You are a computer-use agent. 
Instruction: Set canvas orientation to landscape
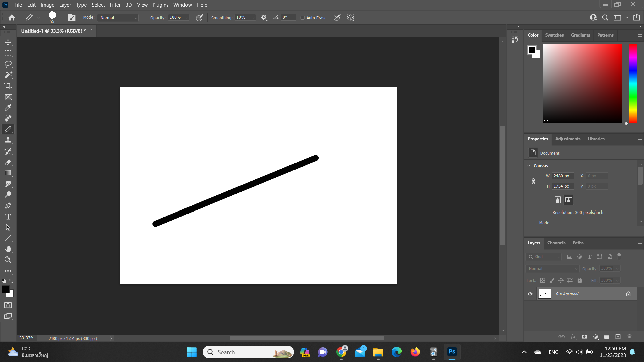(x=569, y=200)
